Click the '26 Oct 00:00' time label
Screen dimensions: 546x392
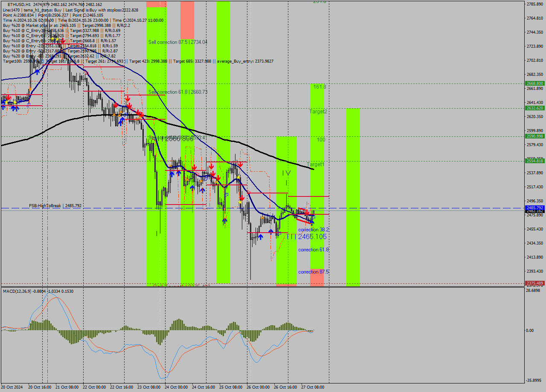(258, 387)
